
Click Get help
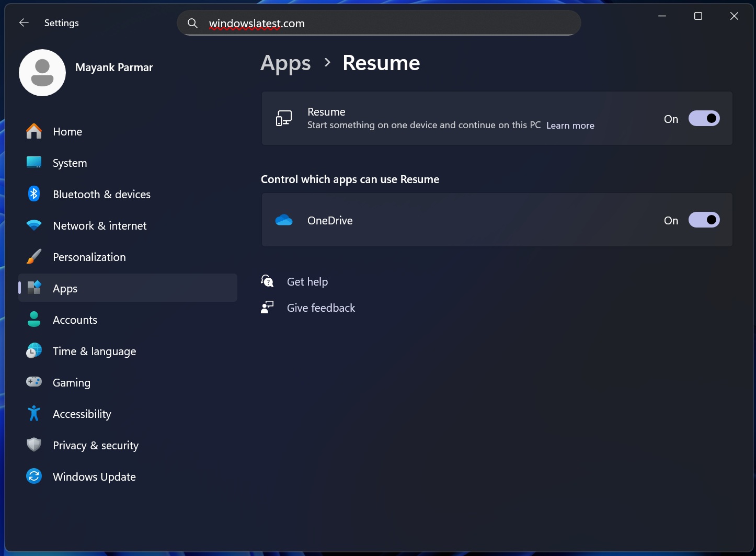(307, 281)
